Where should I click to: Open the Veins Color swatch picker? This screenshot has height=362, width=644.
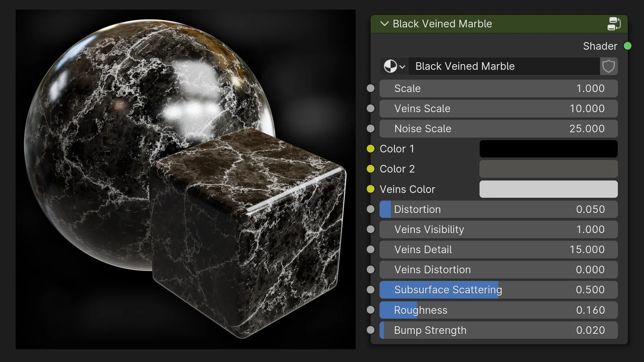pos(548,189)
